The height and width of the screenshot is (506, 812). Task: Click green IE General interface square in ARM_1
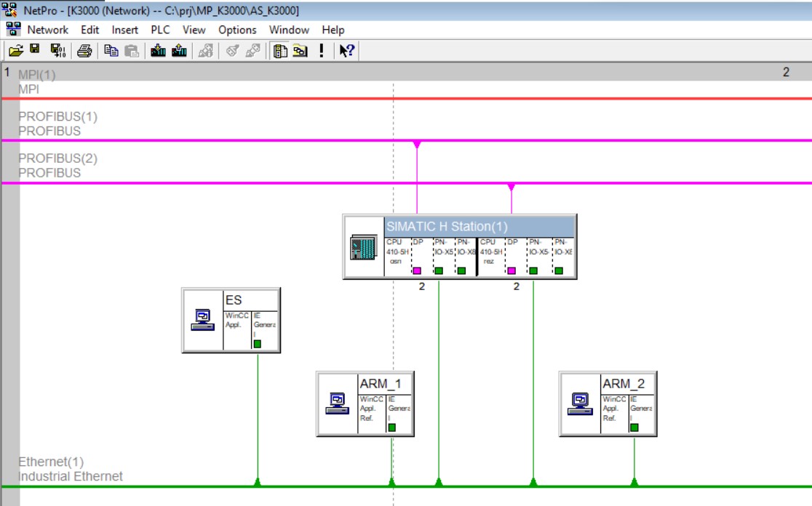[392, 427]
